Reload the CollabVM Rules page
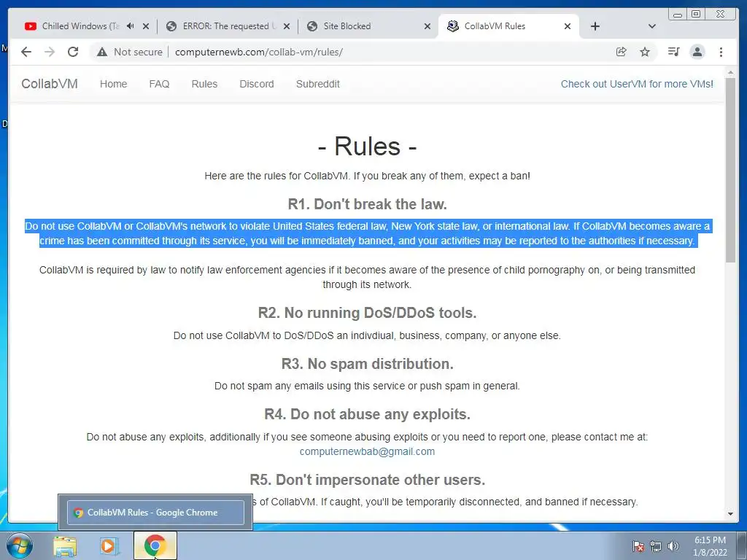The image size is (747, 560). click(x=73, y=52)
